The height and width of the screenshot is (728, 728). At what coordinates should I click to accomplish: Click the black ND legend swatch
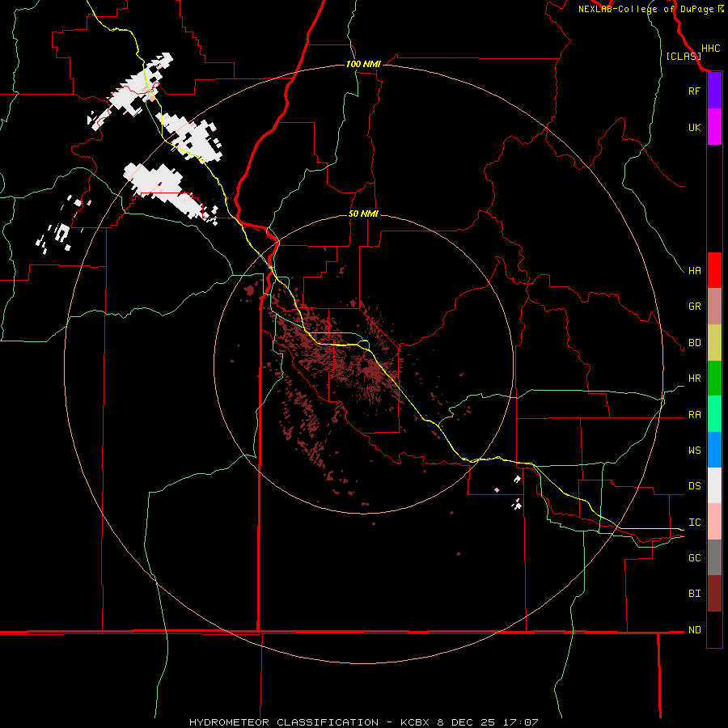[x=714, y=629]
